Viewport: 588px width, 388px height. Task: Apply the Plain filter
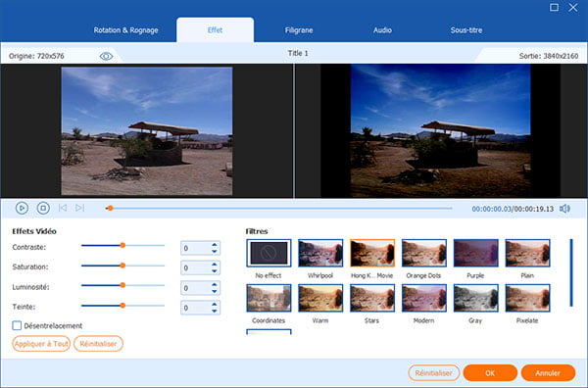527,253
